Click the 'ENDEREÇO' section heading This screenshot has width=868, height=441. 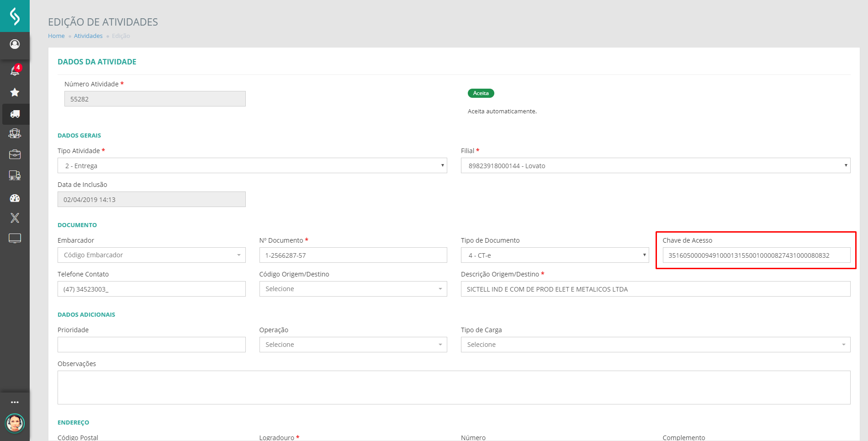tap(73, 422)
